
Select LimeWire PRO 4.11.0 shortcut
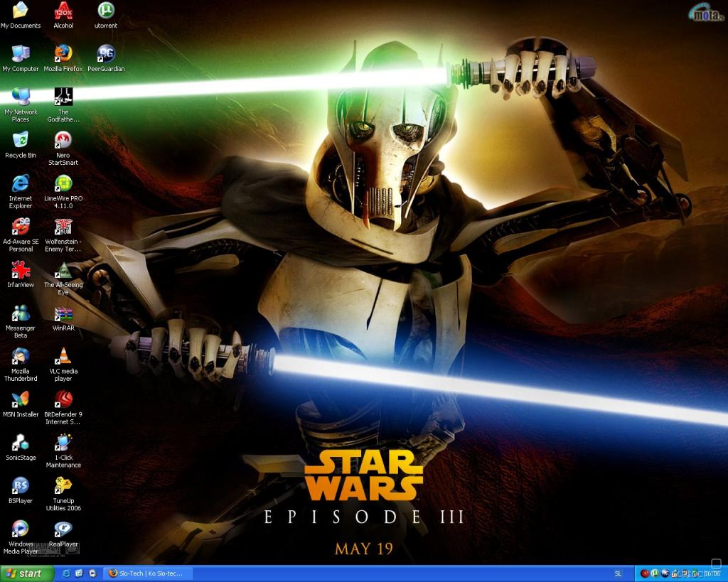63,191
